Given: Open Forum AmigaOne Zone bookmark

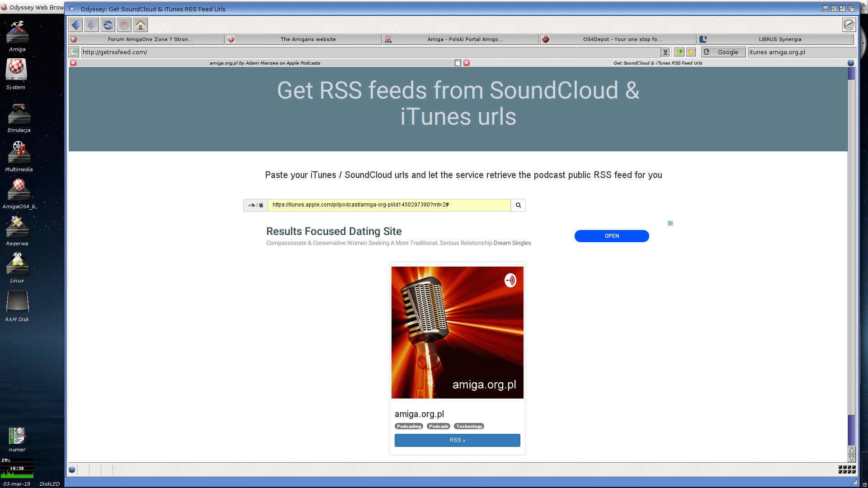Looking at the screenshot, I should coord(146,39).
